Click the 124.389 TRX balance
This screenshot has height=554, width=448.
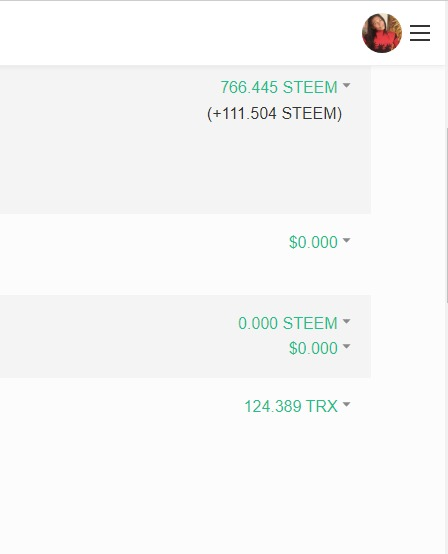(x=291, y=406)
